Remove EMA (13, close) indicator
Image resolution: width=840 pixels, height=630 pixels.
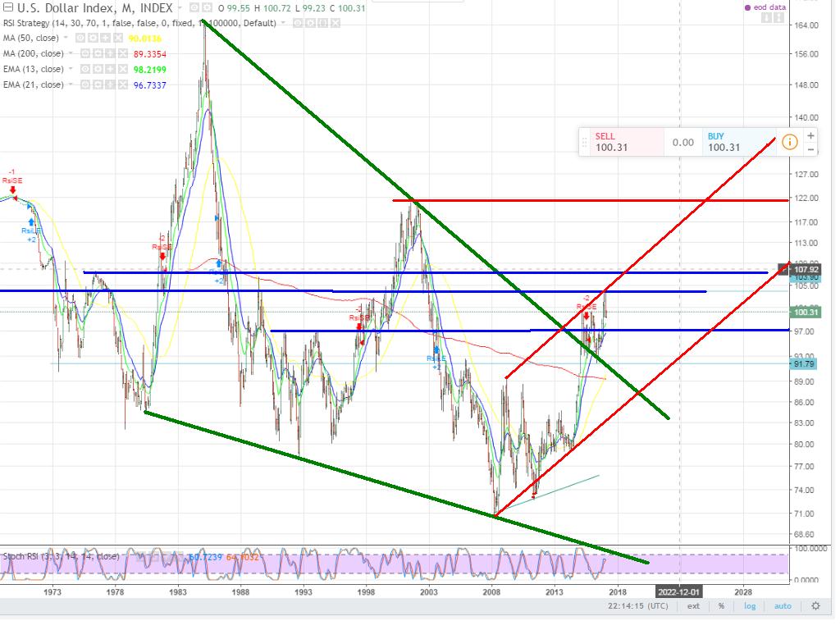coord(123,69)
